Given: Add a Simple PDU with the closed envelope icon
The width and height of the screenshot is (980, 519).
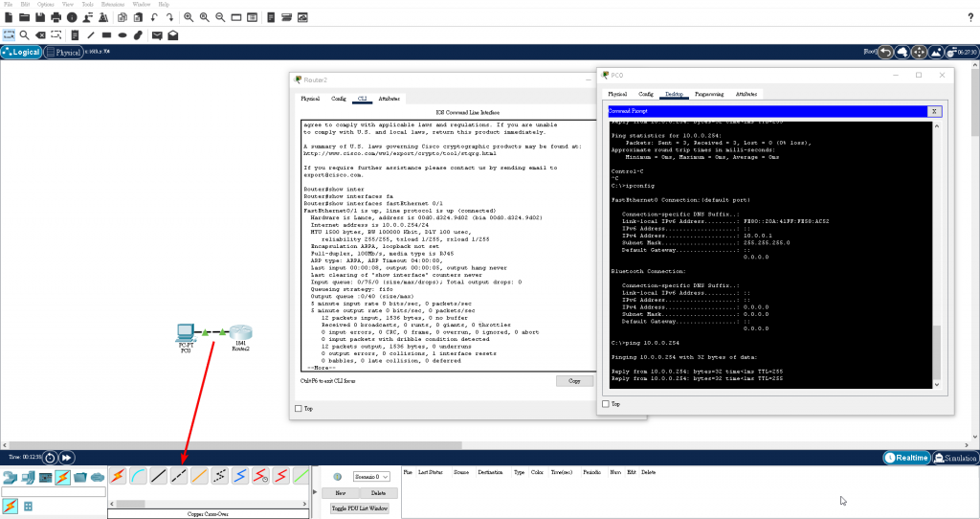Looking at the screenshot, I should click(157, 35).
